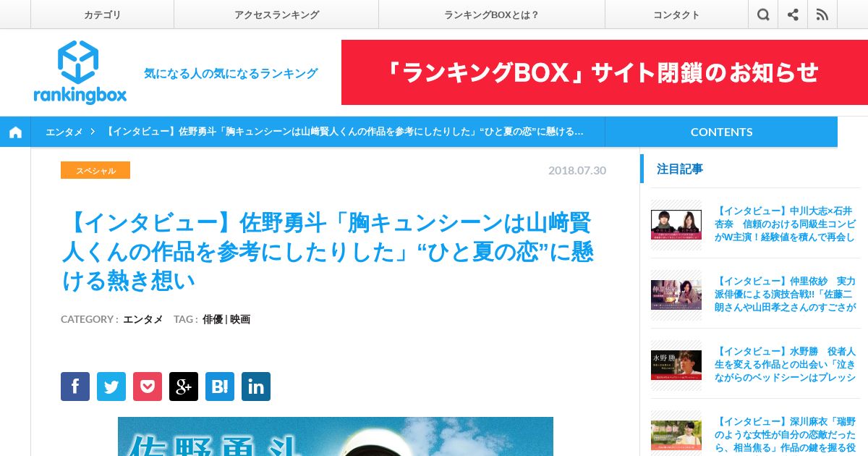Image resolution: width=868 pixels, height=456 pixels.
Task: Save article to Pocket
Action: point(148,387)
